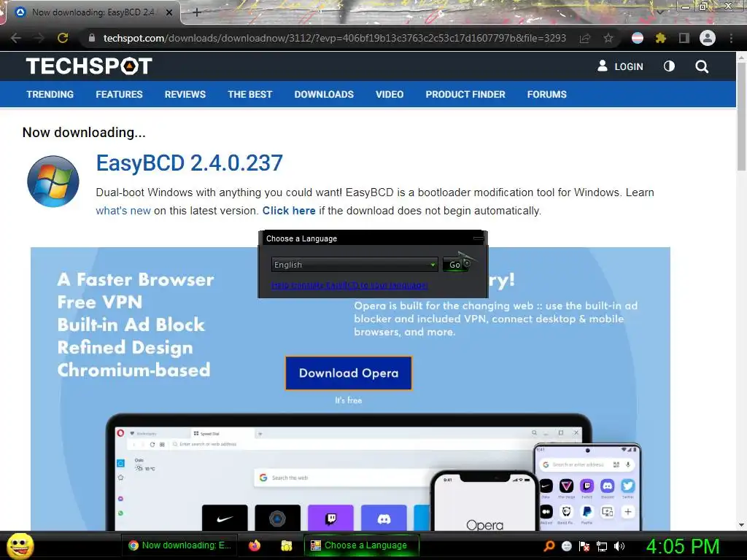Open TechSpot site search
Image resolution: width=747 pixels, height=560 pixels.
pyautogui.click(x=702, y=66)
